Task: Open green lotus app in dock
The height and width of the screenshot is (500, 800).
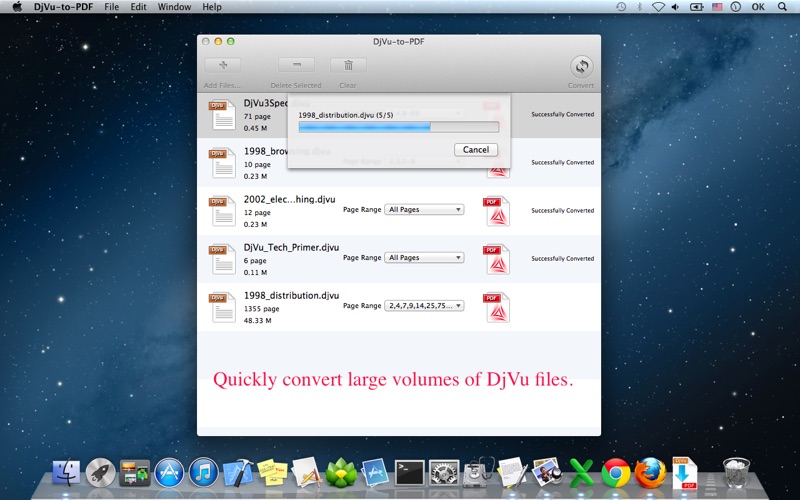Action: 341,472
